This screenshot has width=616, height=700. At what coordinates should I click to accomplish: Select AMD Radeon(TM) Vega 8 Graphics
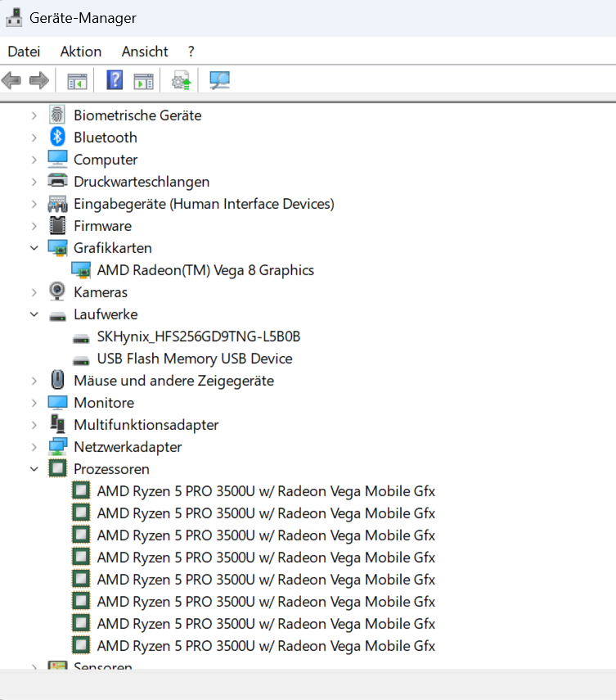pos(205,270)
